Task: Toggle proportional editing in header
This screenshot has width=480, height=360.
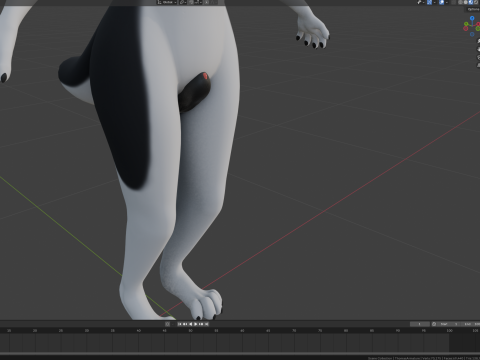Action: pos(206,2)
